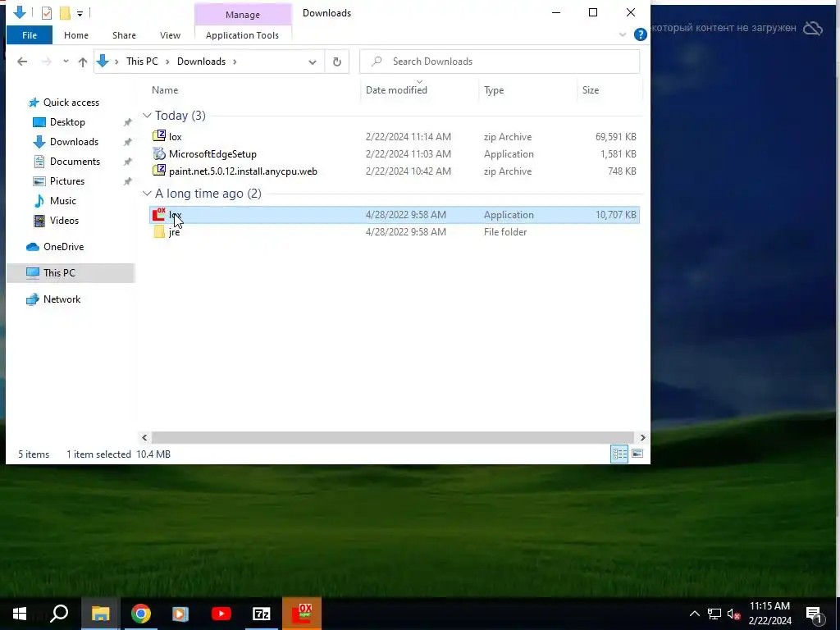Image resolution: width=840 pixels, height=630 pixels.
Task: Show hidden system tray icons
Action: [694, 614]
